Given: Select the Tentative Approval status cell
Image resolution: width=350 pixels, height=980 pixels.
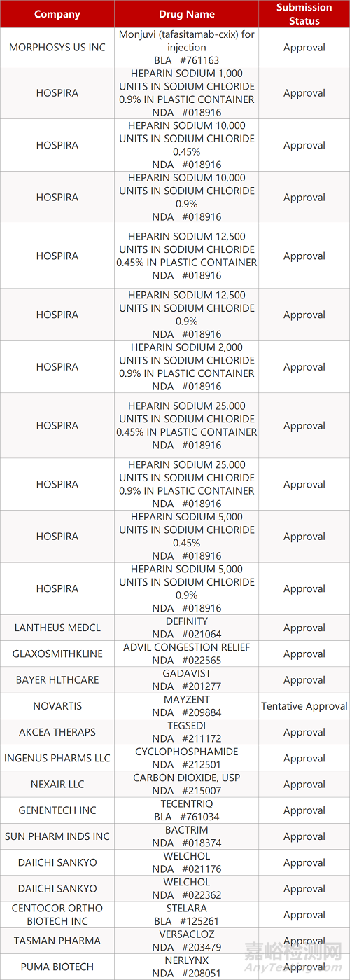Looking at the screenshot, I should click(x=304, y=706).
